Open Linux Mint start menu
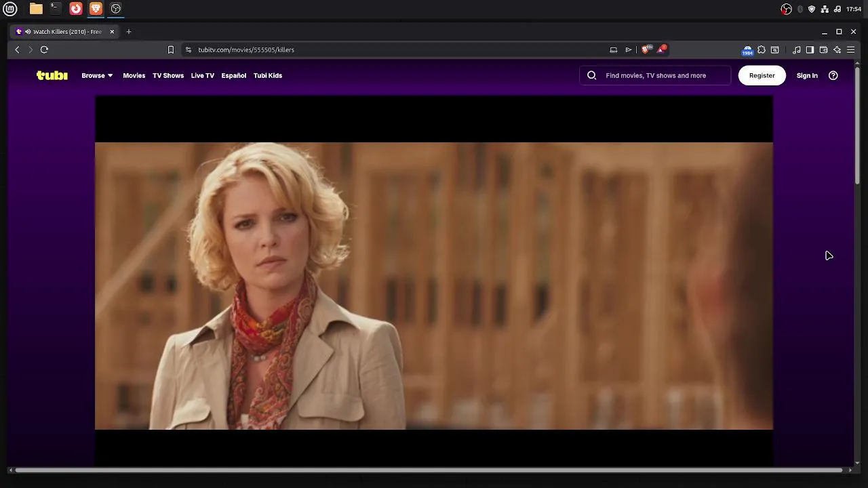The width and height of the screenshot is (868, 488). (12, 9)
